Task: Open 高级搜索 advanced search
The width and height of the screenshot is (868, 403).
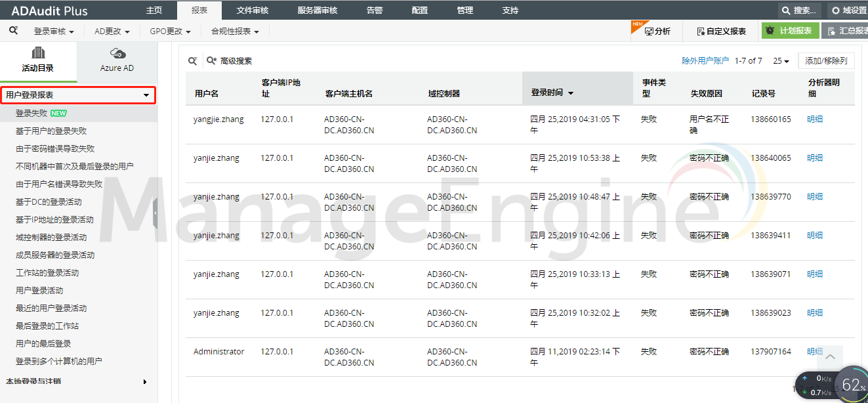Action: tap(230, 61)
